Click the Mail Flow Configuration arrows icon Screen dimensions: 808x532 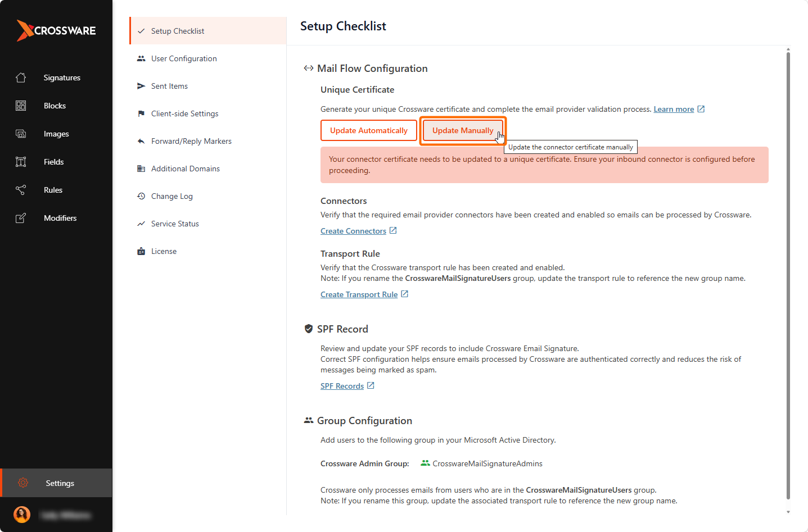click(x=309, y=68)
